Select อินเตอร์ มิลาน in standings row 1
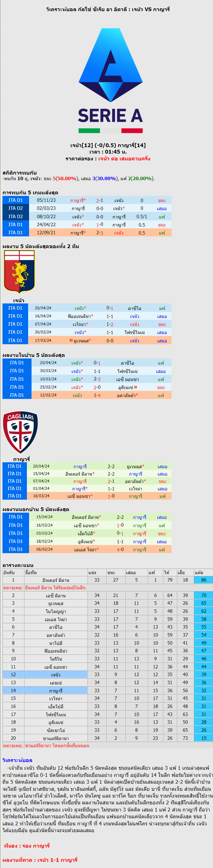Screen dimensions: 213x868 pos(56,580)
